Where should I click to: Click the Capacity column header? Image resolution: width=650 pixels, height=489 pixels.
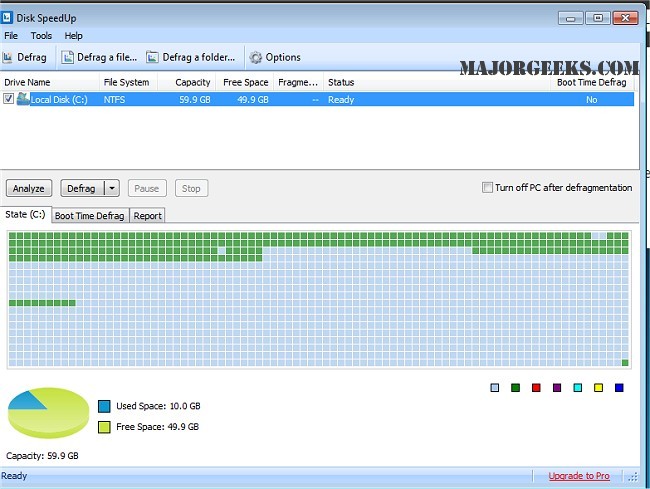192,82
